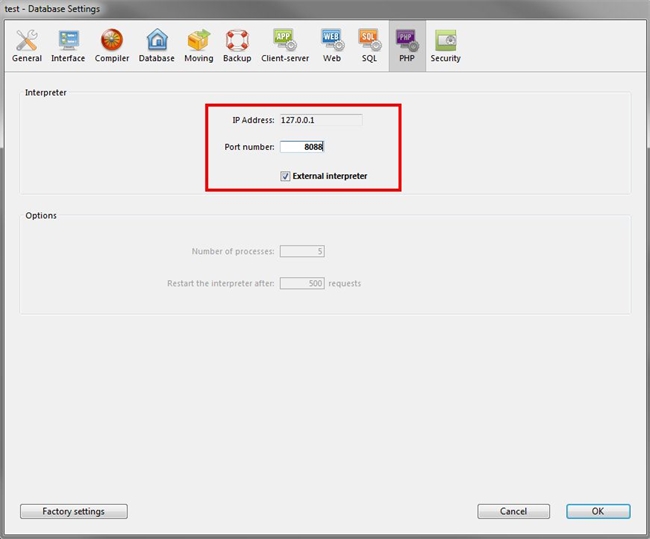Click the Port number field
The height and width of the screenshot is (539, 650).
click(302, 147)
